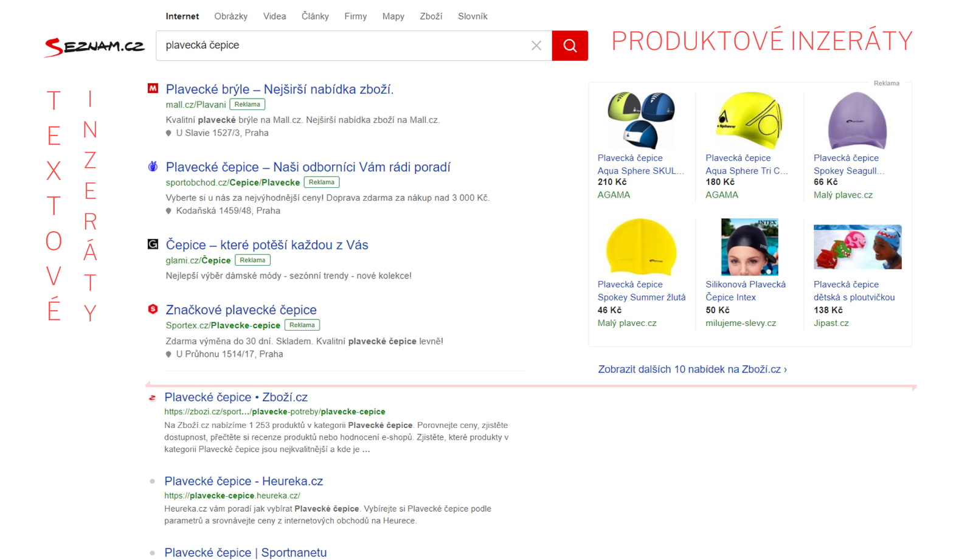Screen dimensions: 973x560
Task: Show 10 more offers on Zboží.cz
Action: point(692,370)
